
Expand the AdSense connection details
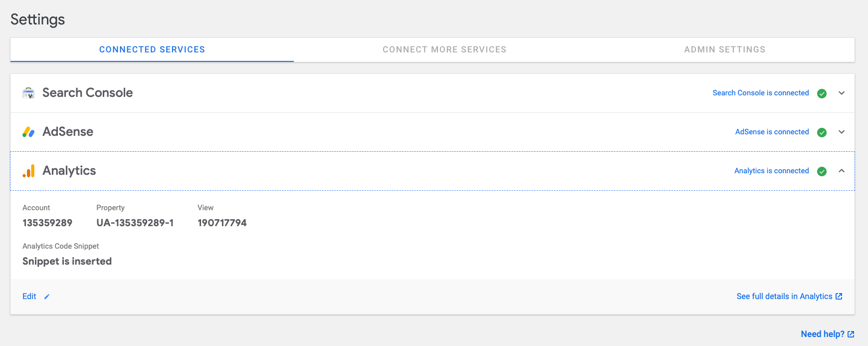click(x=842, y=132)
